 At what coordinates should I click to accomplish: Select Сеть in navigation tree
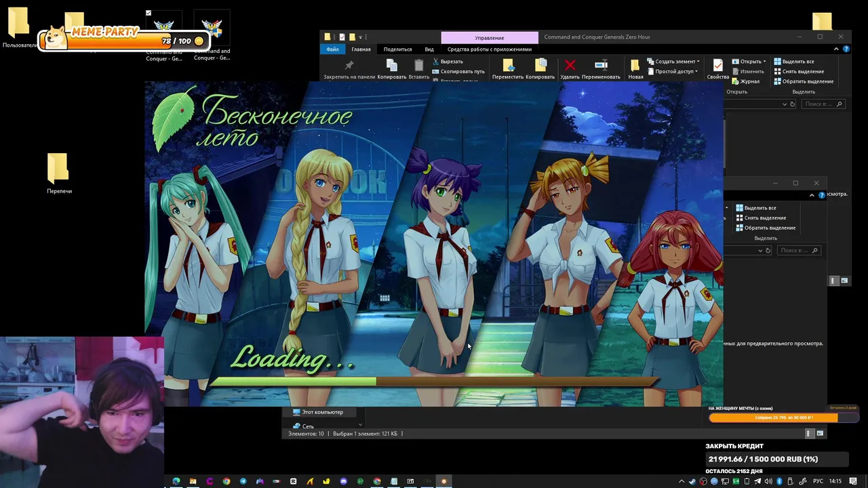pos(303,426)
